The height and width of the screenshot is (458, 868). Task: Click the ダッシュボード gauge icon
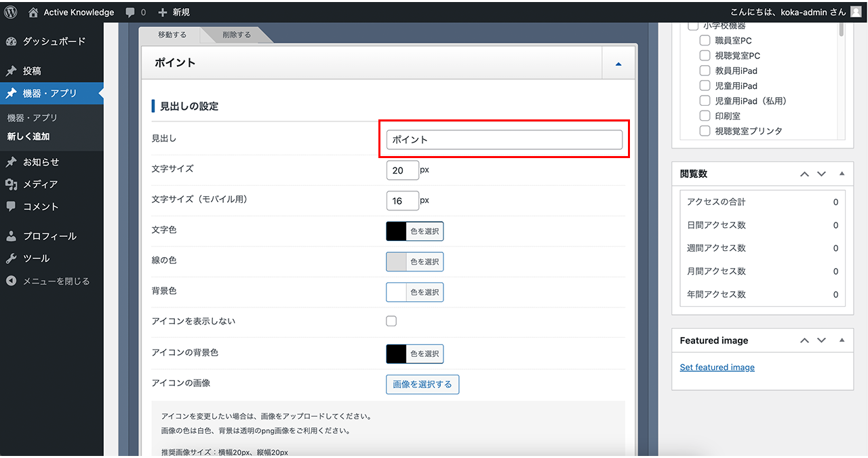11,41
